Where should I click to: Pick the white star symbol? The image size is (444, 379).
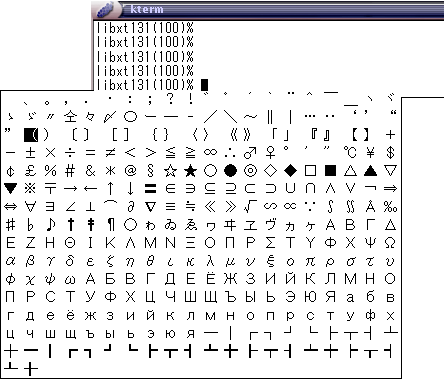pyautogui.click(x=170, y=171)
